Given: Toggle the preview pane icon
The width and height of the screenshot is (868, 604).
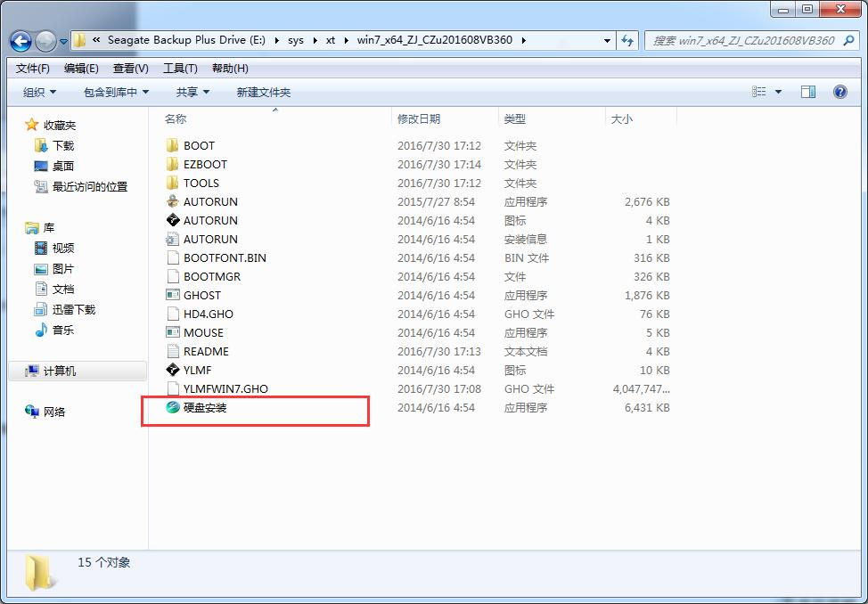Looking at the screenshot, I should [808, 92].
